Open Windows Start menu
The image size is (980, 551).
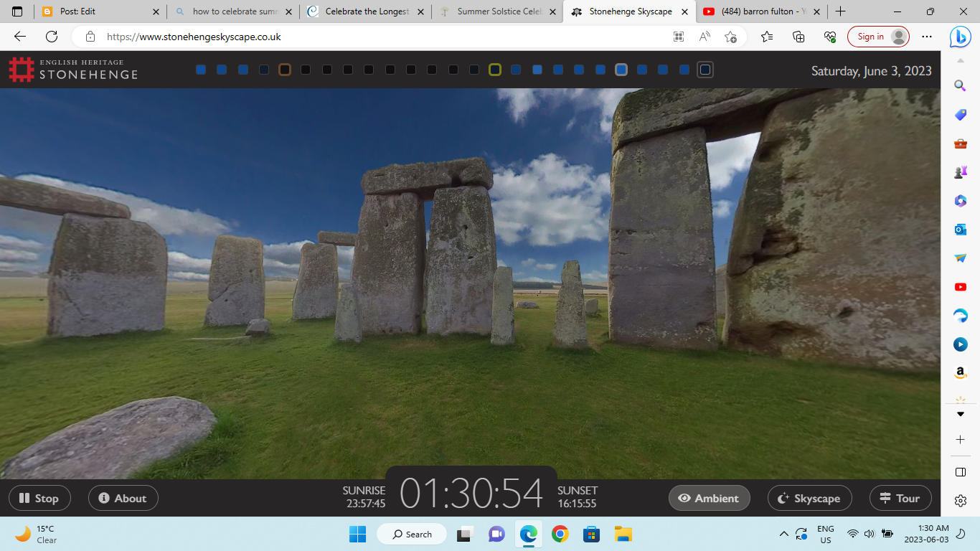(x=357, y=534)
